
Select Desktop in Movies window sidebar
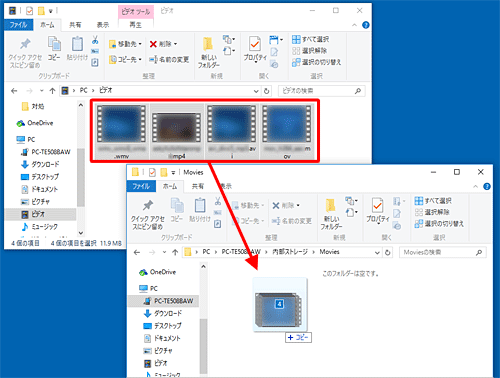tap(162, 326)
